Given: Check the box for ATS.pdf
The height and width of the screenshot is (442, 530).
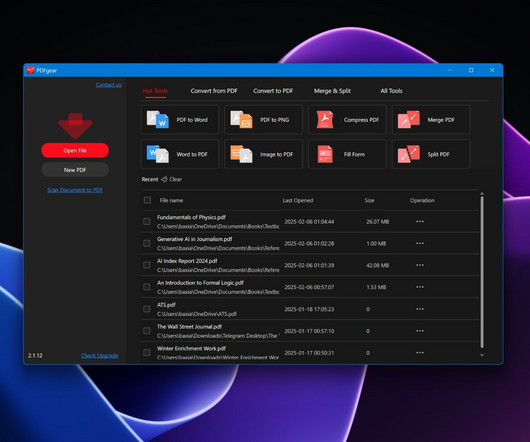Looking at the screenshot, I should tap(147, 309).
